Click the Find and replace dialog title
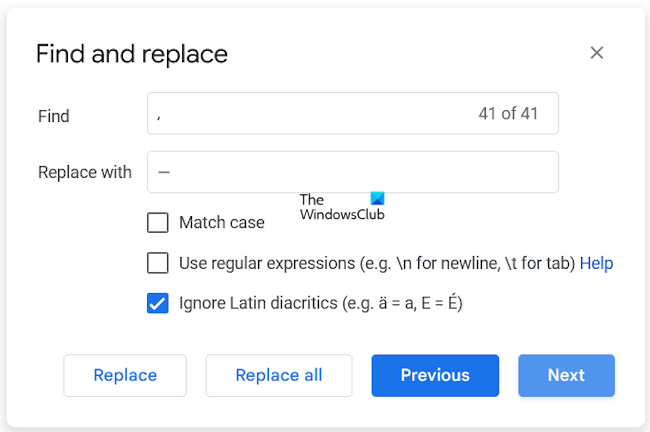The height and width of the screenshot is (432, 650). (x=132, y=54)
